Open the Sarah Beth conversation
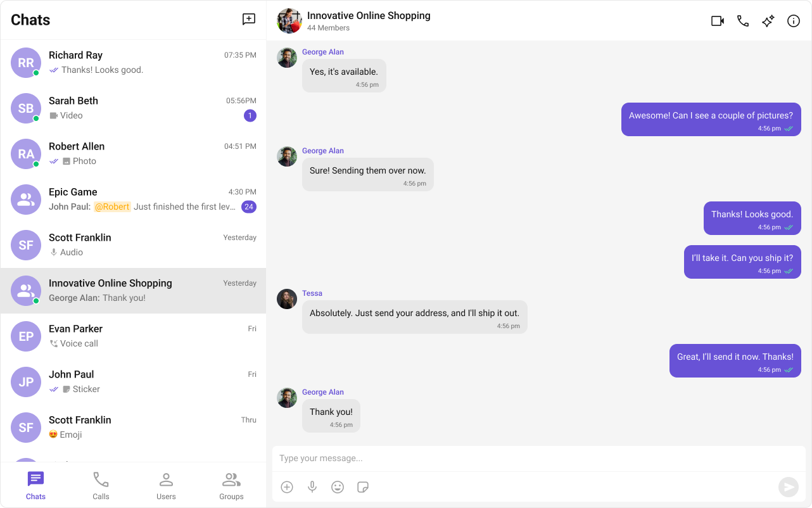This screenshot has height=508, width=812. click(133, 108)
